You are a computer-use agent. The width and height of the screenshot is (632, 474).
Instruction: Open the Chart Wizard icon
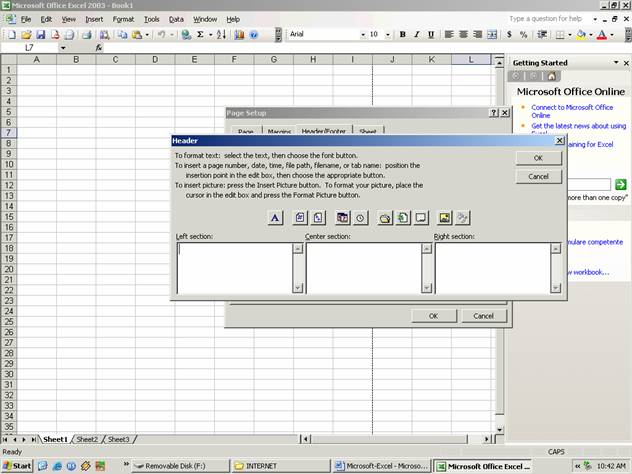tap(239, 35)
